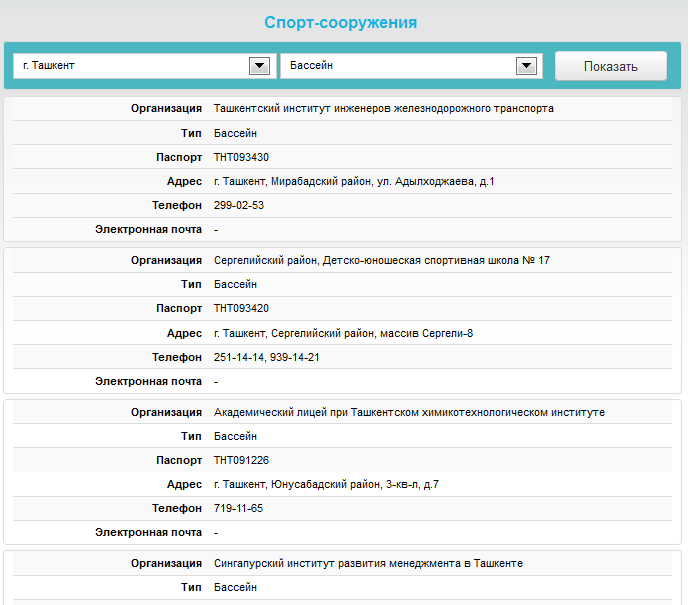Click passport number THT093420

pyautogui.click(x=241, y=309)
